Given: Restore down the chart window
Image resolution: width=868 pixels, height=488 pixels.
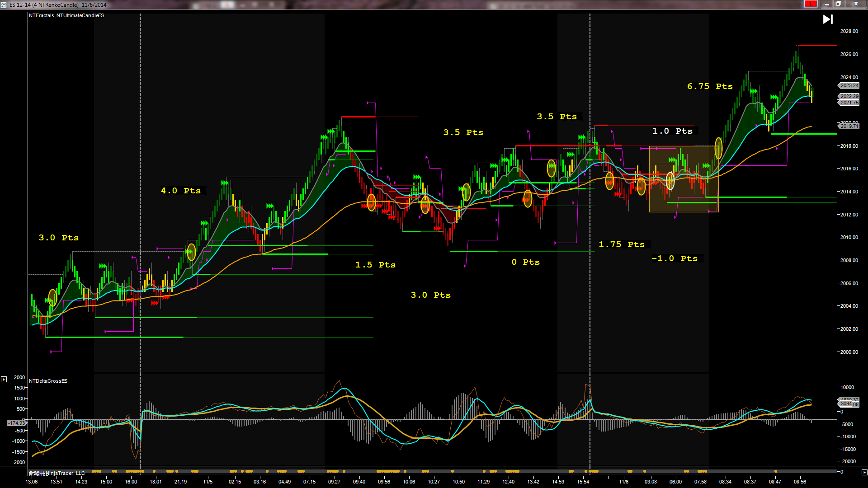Looking at the screenshot, I should pyautogui.click(x=838, y=4).
